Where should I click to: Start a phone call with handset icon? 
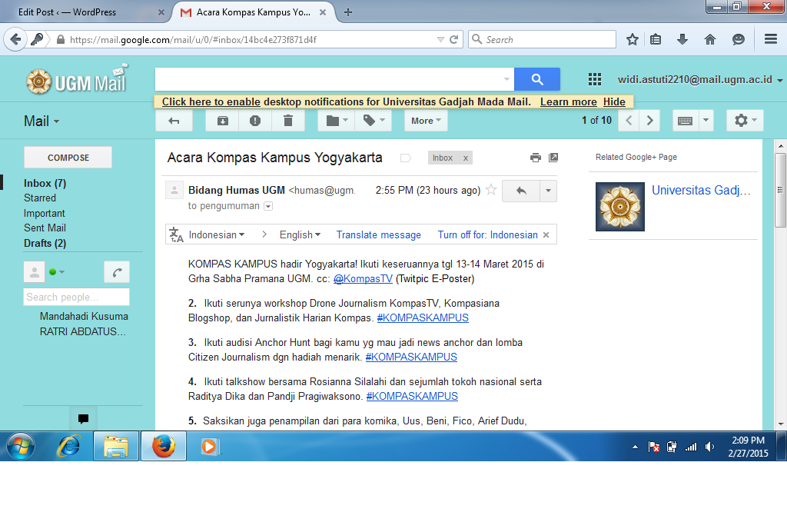117,272
